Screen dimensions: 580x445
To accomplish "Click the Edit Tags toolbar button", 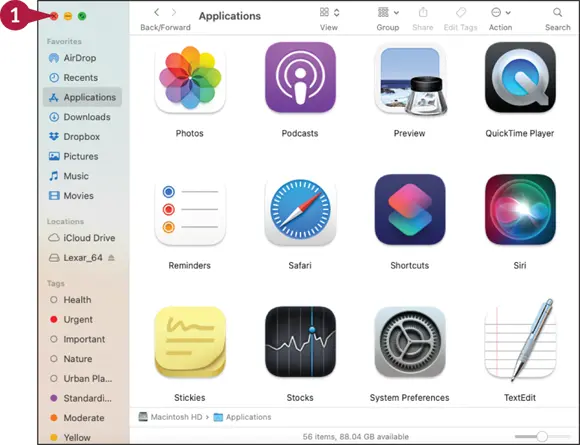I will (x=461, y=13).
